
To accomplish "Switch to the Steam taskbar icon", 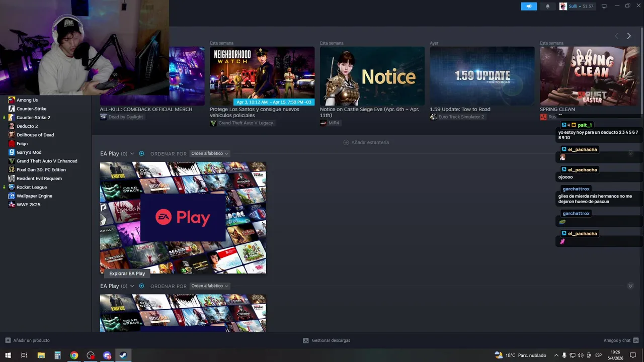I will coord(123,355).
